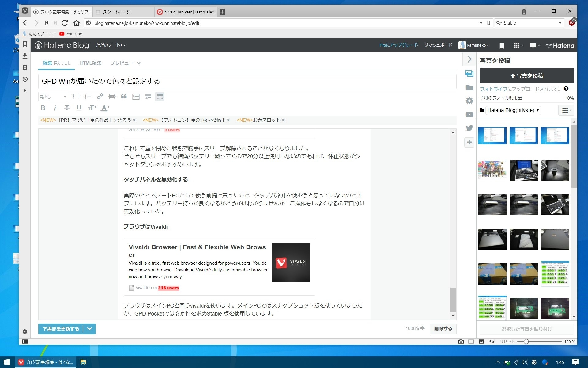The width and height of the screenshot is (588, 368).
Task: Expand the プレビュー options chevron
Action: click(x=139, y=63)
